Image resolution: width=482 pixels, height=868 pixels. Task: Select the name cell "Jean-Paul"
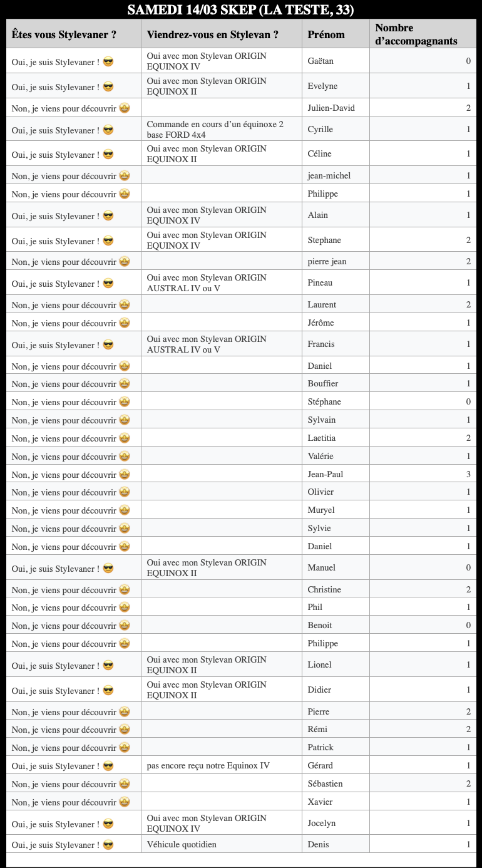[326, 474]
